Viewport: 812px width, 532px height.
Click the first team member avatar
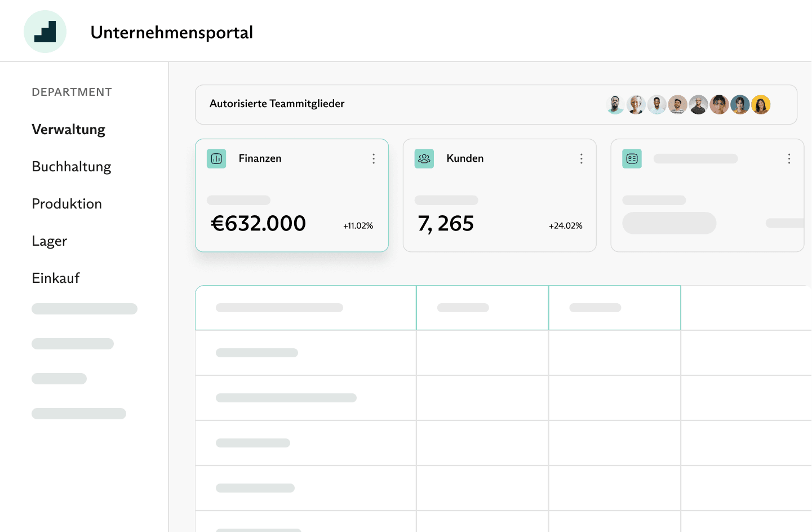[x=615, y=105]
